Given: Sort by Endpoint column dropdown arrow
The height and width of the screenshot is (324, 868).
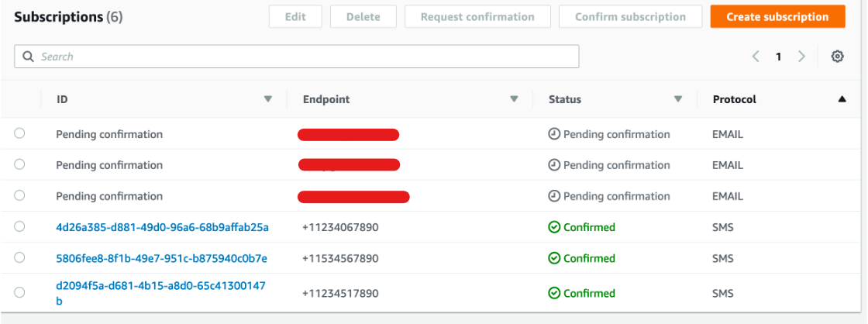Looking at the screenshot, I should pos(513,99).
